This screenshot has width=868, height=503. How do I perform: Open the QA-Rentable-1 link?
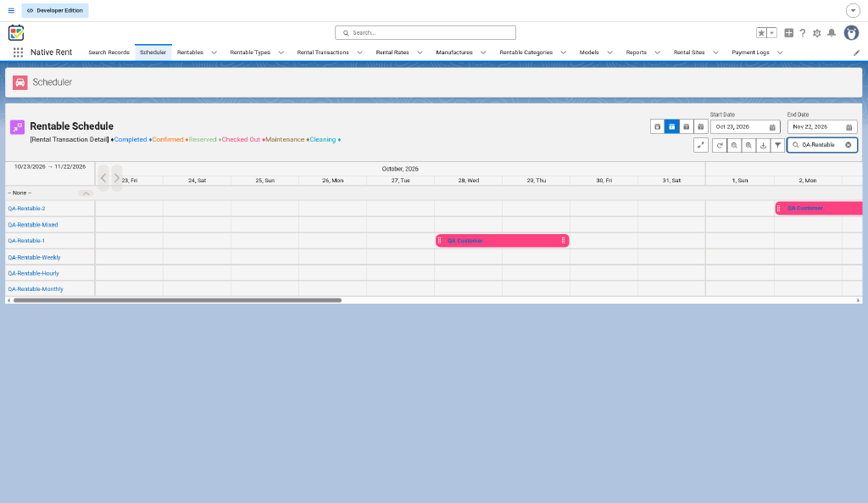[26, 241]
